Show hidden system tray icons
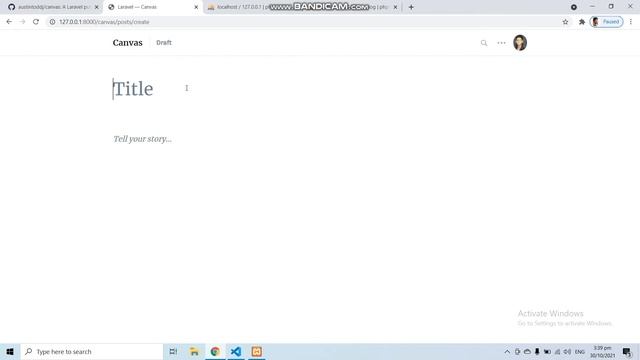This screenshot has width=640, height=360. [x=507, y=352]
